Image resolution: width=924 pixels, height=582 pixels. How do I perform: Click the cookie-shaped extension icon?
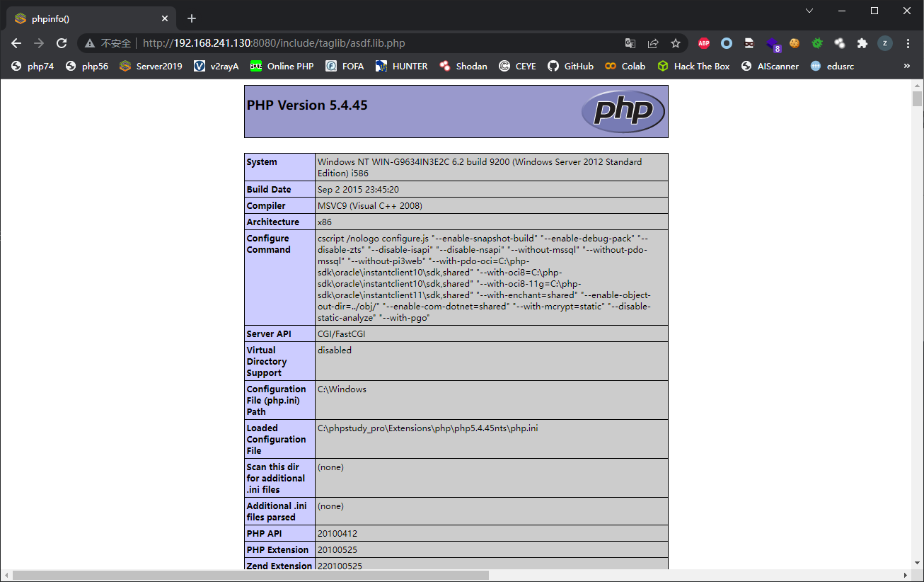pos(794,43)
